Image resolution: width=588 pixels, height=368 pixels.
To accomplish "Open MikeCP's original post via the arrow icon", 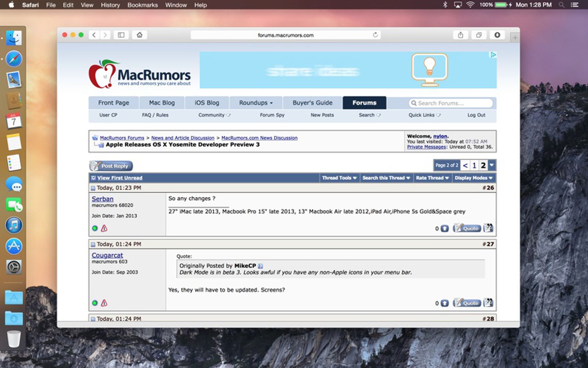I will coord(260,266).
